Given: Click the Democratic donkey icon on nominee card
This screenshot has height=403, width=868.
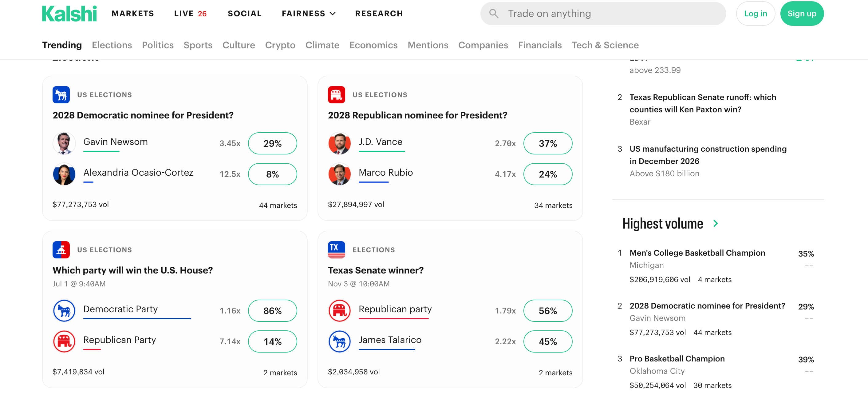Looking at the screenshot, I should tap(61, 95).
